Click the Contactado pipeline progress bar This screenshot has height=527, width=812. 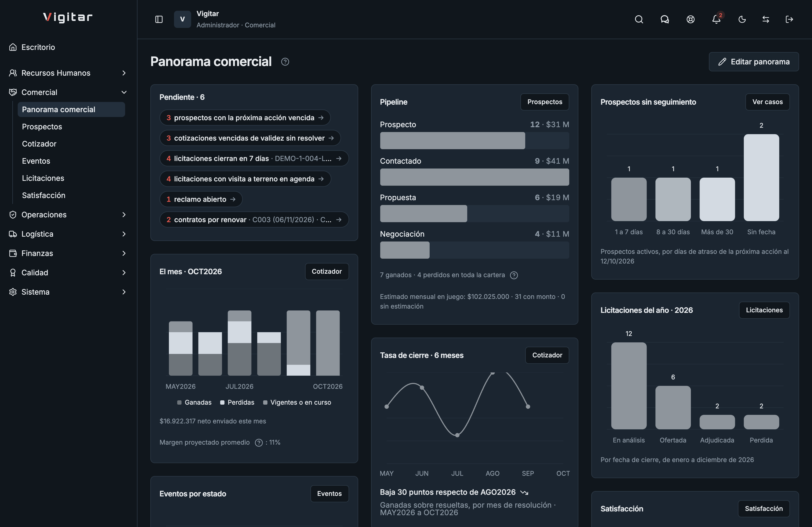click(474, 177)
